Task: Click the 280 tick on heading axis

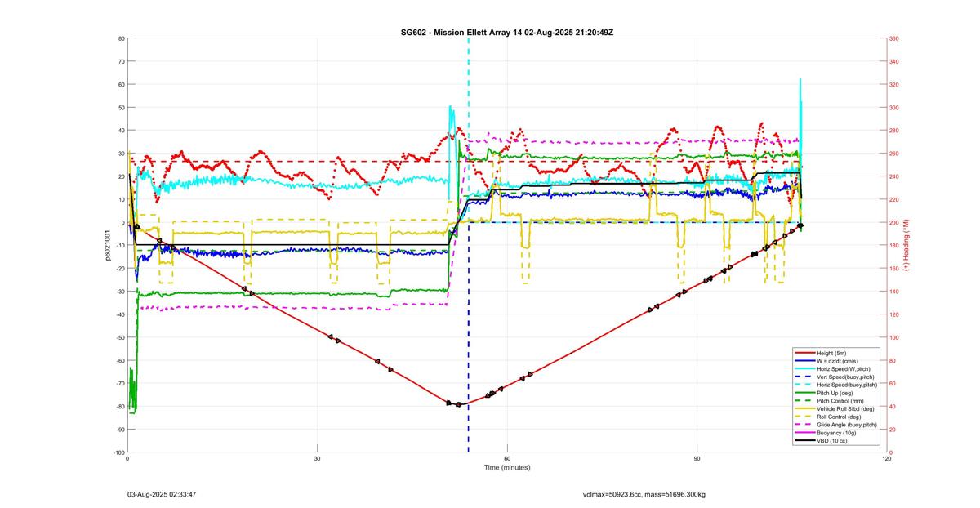Action: pos(894,131)
